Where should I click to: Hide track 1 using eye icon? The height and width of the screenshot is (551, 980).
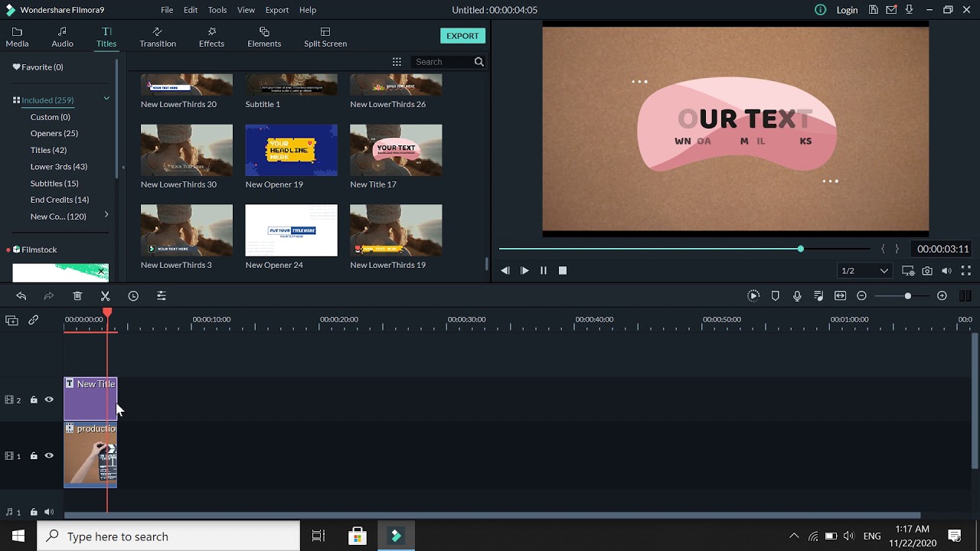pyautogui.click(x=49, y=455)
